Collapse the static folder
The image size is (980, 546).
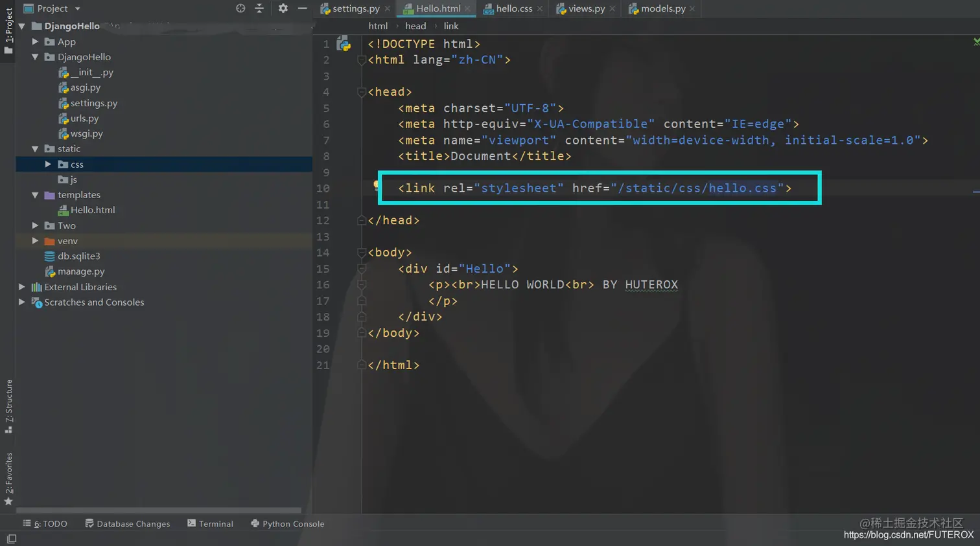click(36, 149)
